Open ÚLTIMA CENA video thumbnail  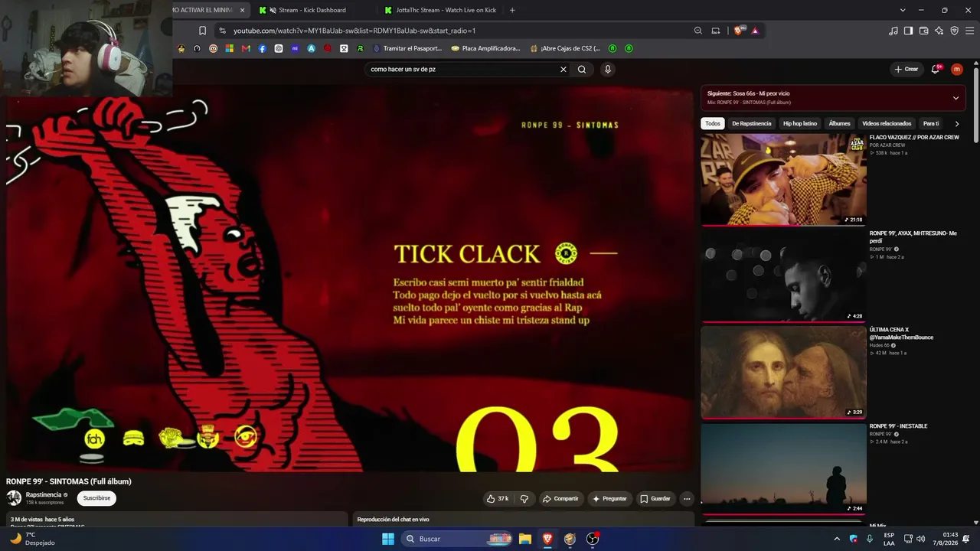783,372
